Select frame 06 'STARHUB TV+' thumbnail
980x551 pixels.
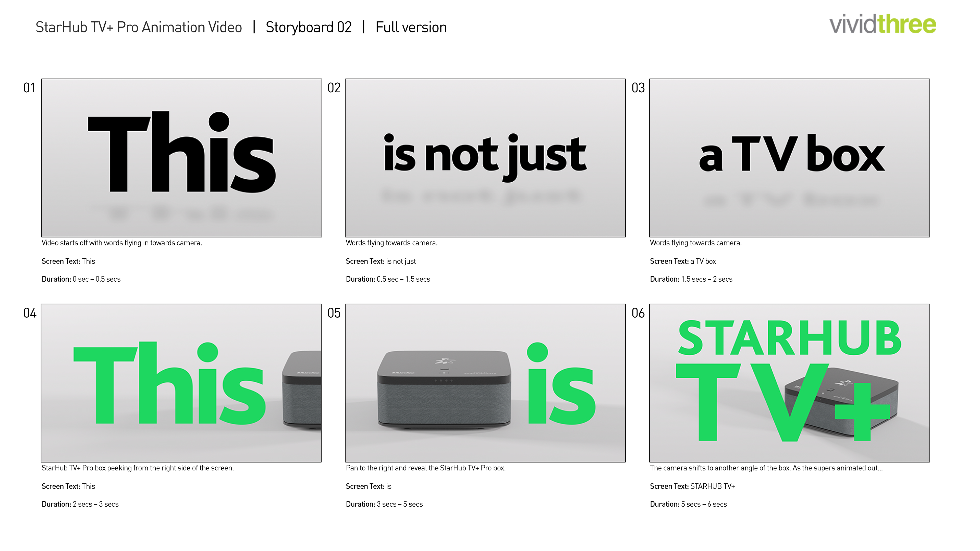[x=789, y=383]
